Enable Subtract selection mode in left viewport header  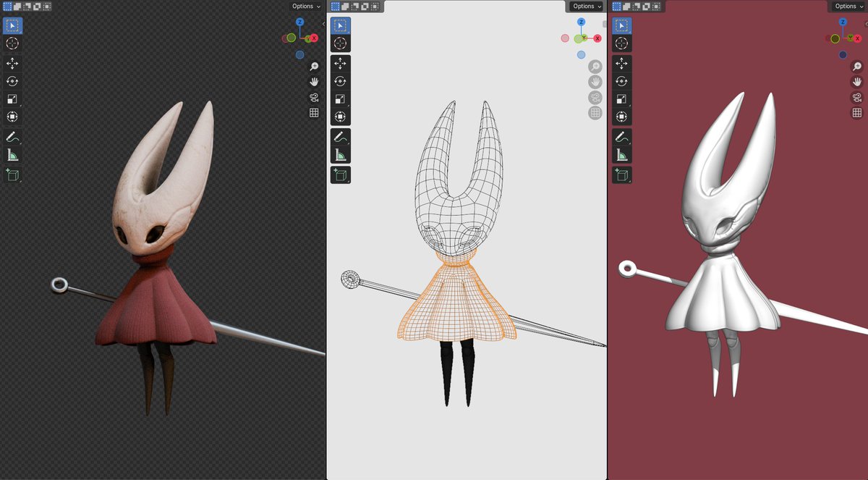pos(27,7)
